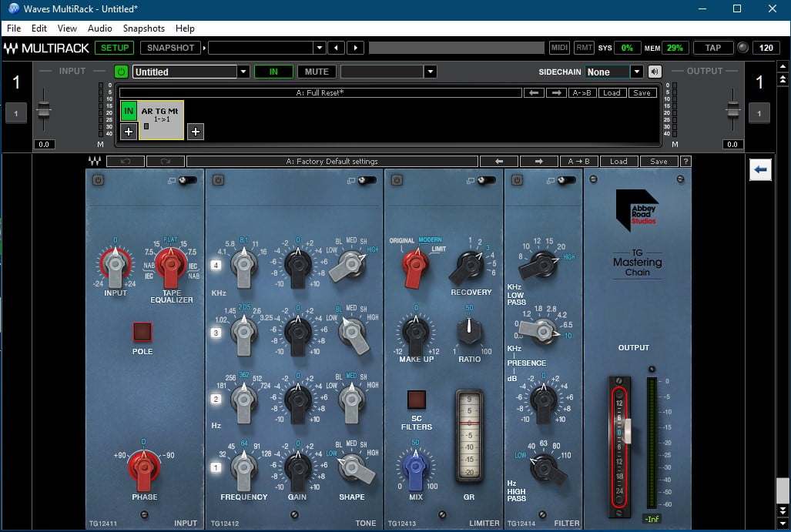Screen dimensions: 791x532
Task: Load previous preset beside Factory Default settings
Action: pos(499,162)
